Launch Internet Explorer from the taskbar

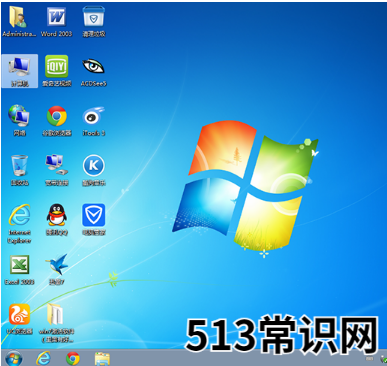43,358
